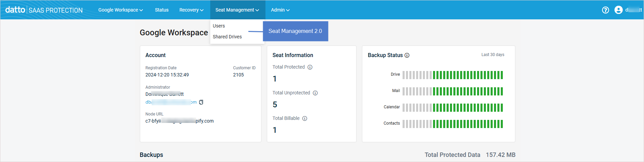Click the Mail backup status bar
This screenshot has width=644, height=162.
point(453,91)
